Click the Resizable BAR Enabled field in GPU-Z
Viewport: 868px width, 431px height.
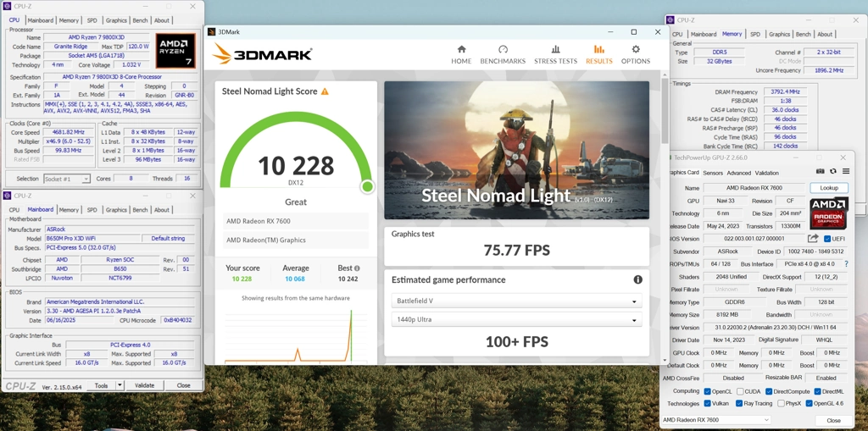pos(826,378)
